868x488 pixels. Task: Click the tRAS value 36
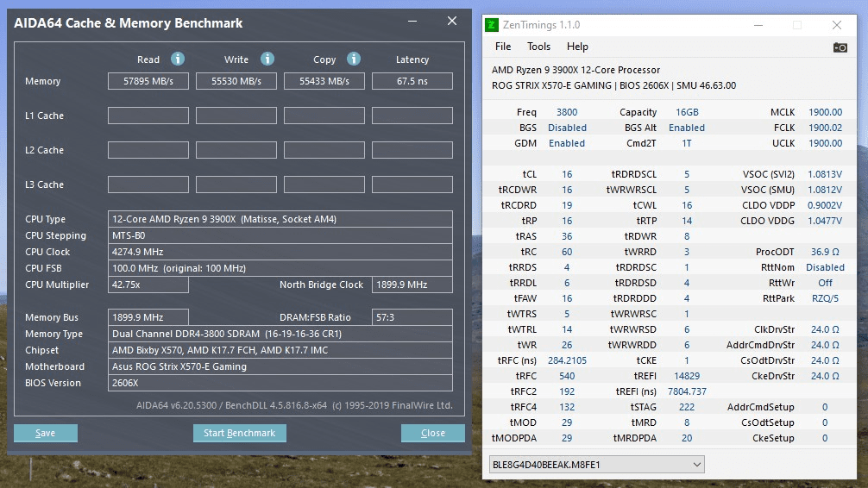click(x=567, y=235)
